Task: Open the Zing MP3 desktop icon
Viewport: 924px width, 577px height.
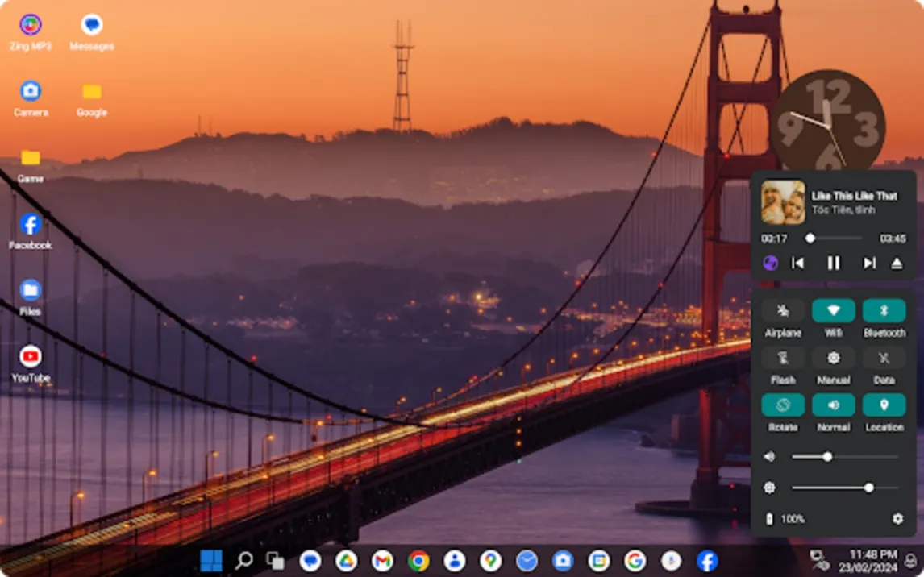Action: [31, 25]
